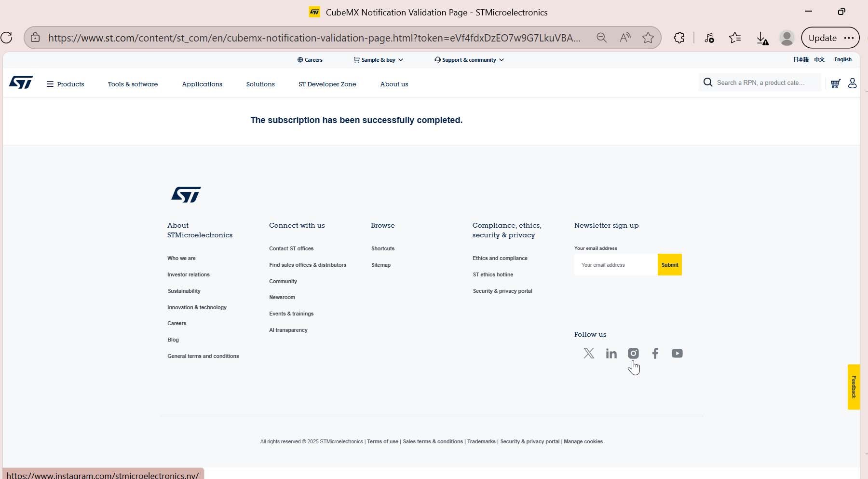868x479 pixels.
Task: Open Sales terms & conditions link
Action: pos(433,441)
